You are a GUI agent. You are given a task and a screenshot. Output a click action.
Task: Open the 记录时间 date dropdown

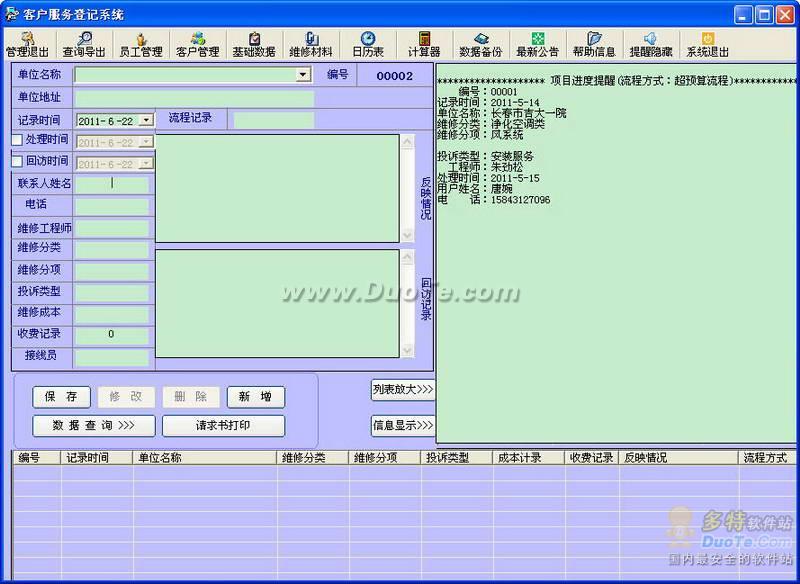pyautogui.click(x=146, y=120)
